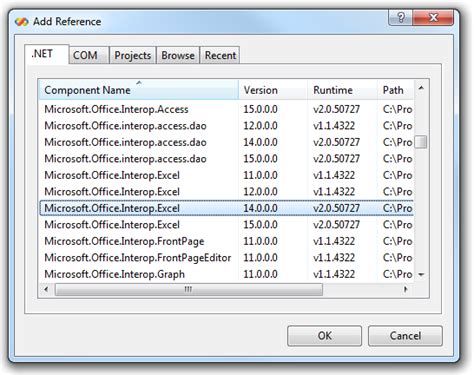This screenshot has height=375, width=474.
Task: Select interop.access.dao version 12.0.0.0 row
Action: pos(227,126)
